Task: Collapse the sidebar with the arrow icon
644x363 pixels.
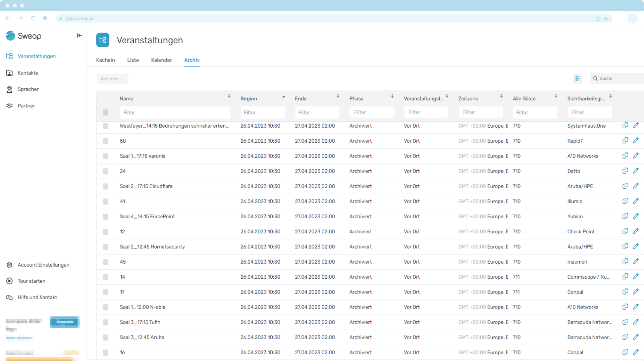Action: click(79, 36)
